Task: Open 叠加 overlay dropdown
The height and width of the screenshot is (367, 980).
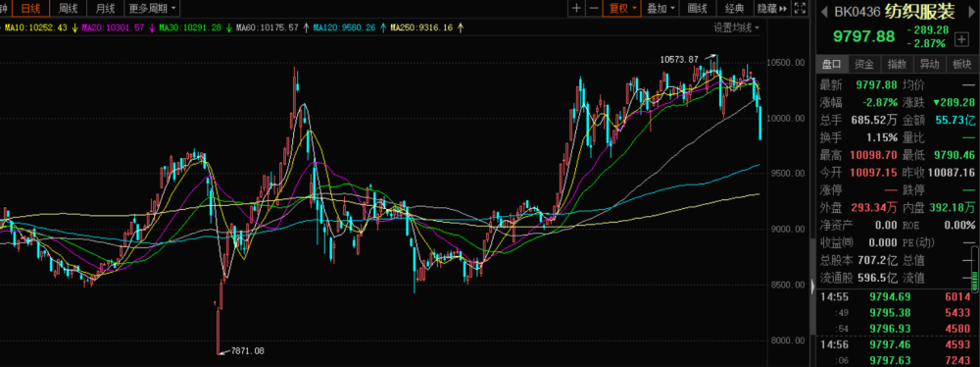Action: pos(661,8)
